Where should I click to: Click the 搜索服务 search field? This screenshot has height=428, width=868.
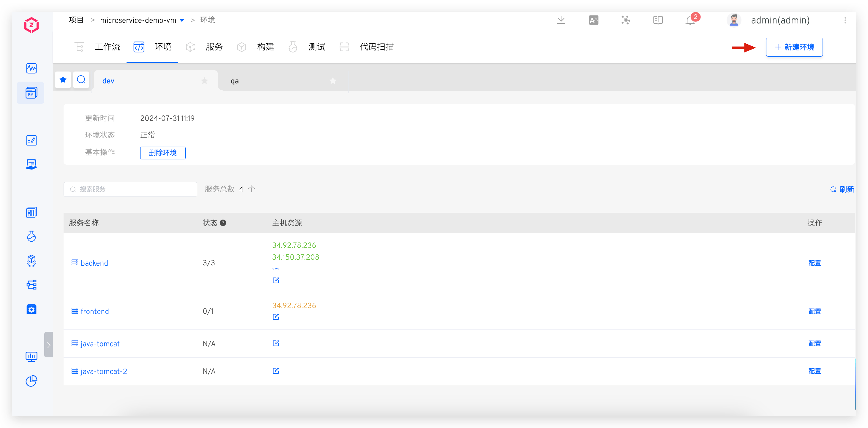(135, 189)
